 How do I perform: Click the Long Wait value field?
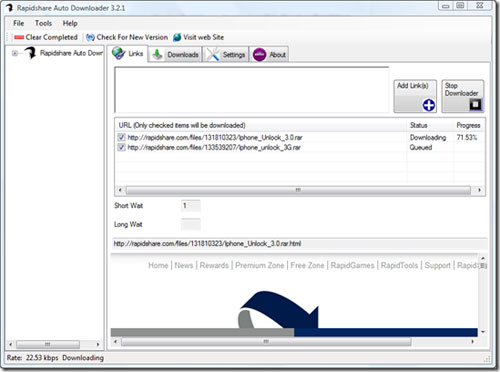(191, 224)
